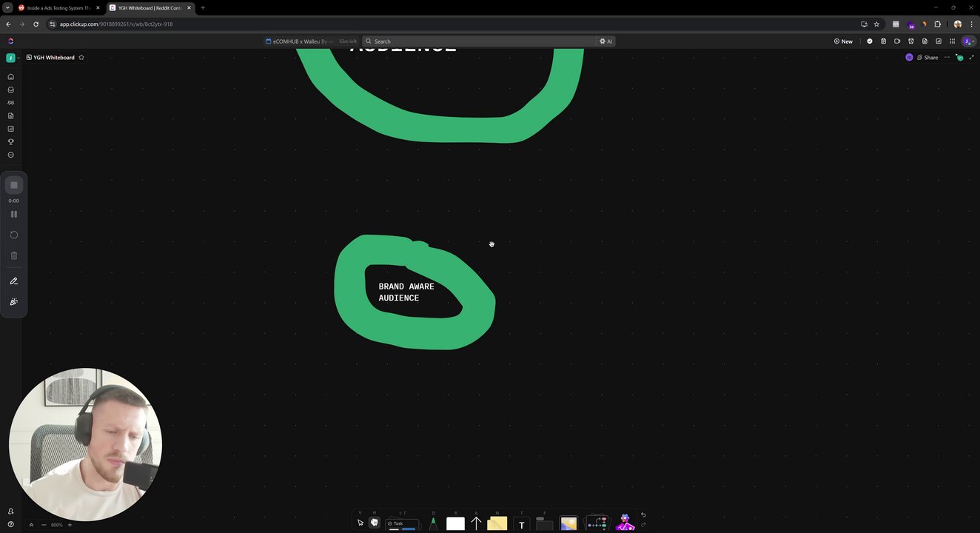The image size is (980, 533).
Task: Expand the workspace switcher dropdown
Action: (13, 58)
